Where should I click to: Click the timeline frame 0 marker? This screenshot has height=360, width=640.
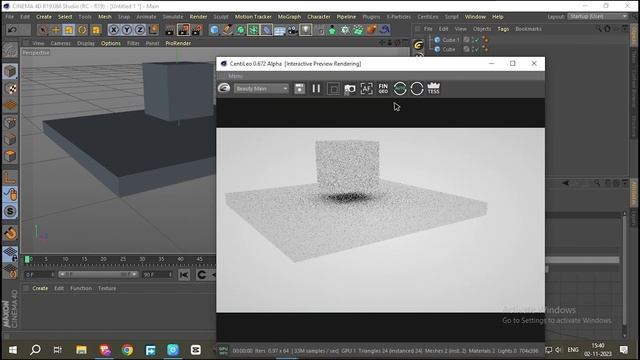coord(27,259)
